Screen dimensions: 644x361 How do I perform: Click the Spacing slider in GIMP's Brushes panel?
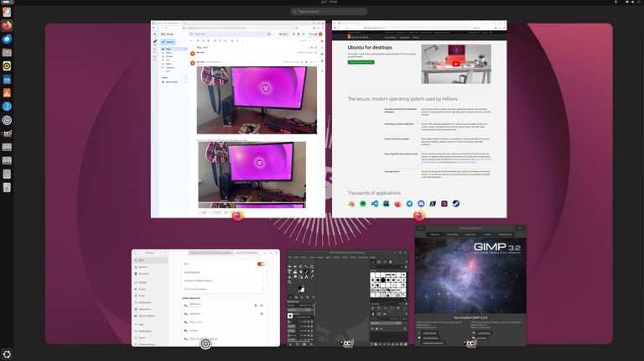coord(387,304)
